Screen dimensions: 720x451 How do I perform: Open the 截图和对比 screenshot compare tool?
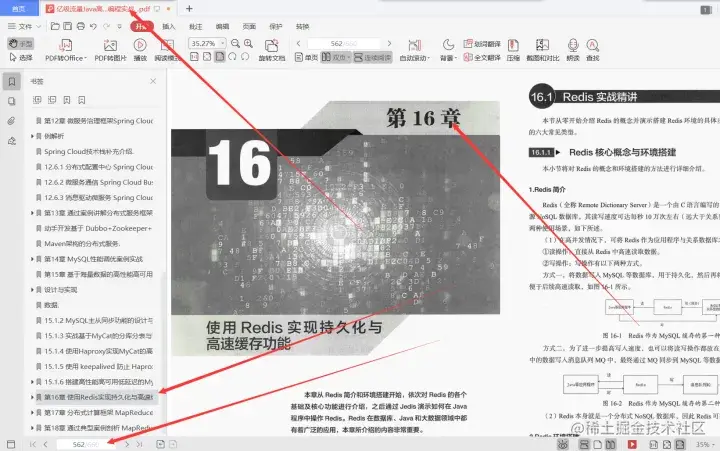542,50
